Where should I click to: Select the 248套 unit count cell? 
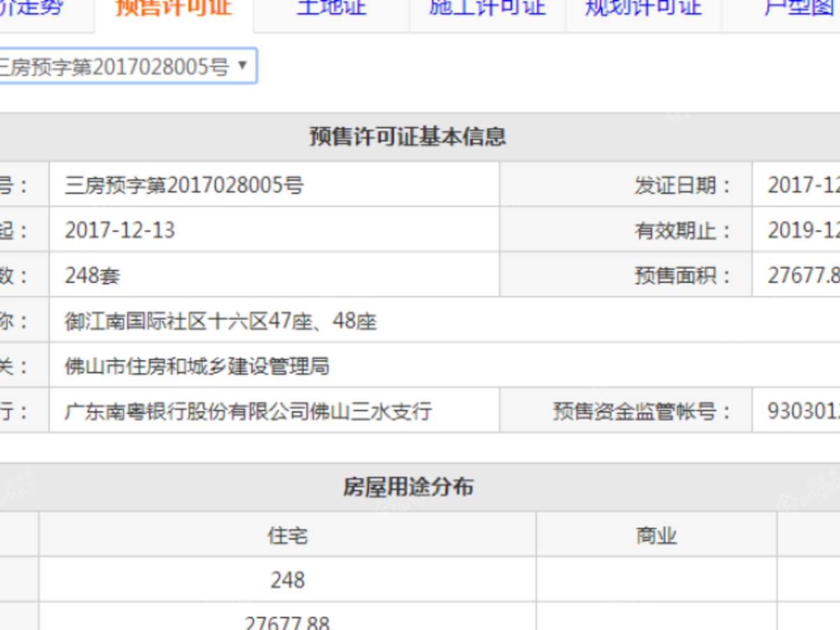[x=274, y=275]
